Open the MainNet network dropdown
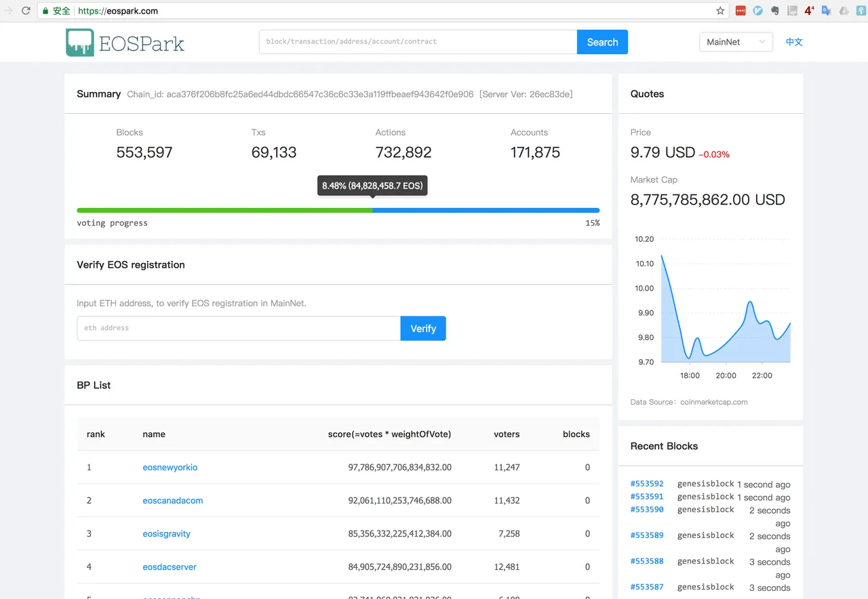 tap(736, 42)
